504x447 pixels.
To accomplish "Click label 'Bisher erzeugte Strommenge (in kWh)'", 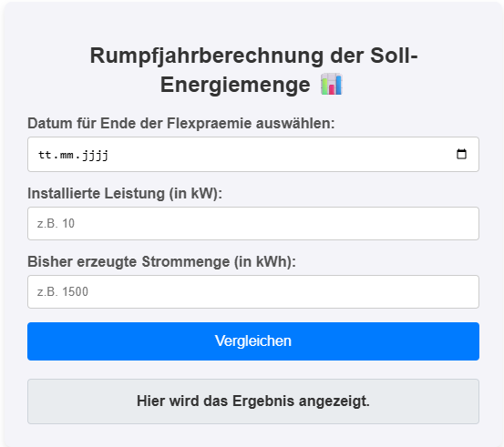I will point(161,261).
